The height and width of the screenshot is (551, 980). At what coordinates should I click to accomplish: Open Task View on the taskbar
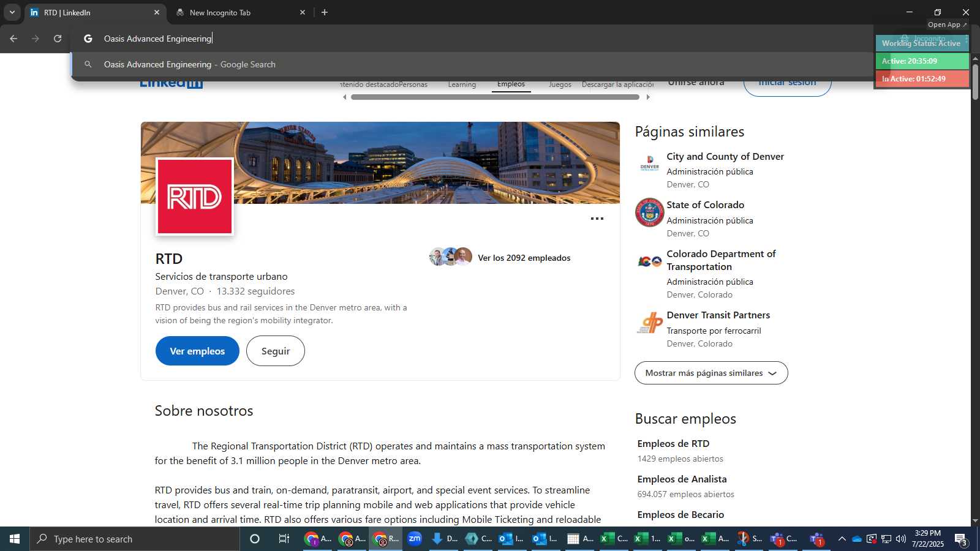point(284,539)
